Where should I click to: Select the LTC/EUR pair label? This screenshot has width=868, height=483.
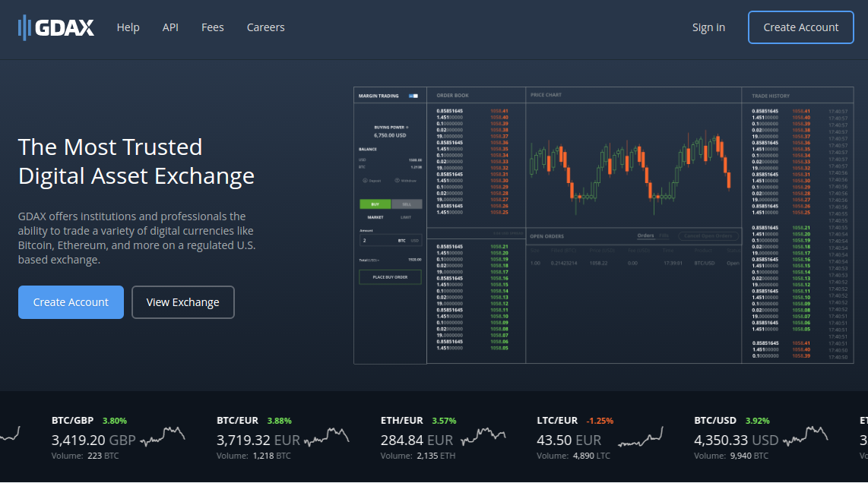click(x=557, y=421)
